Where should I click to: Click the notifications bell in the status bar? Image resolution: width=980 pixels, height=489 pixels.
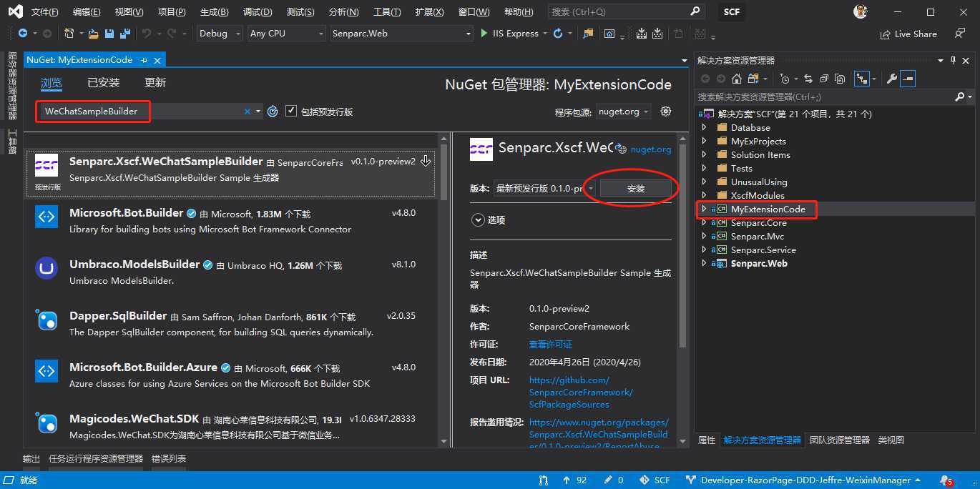point(946,480)
